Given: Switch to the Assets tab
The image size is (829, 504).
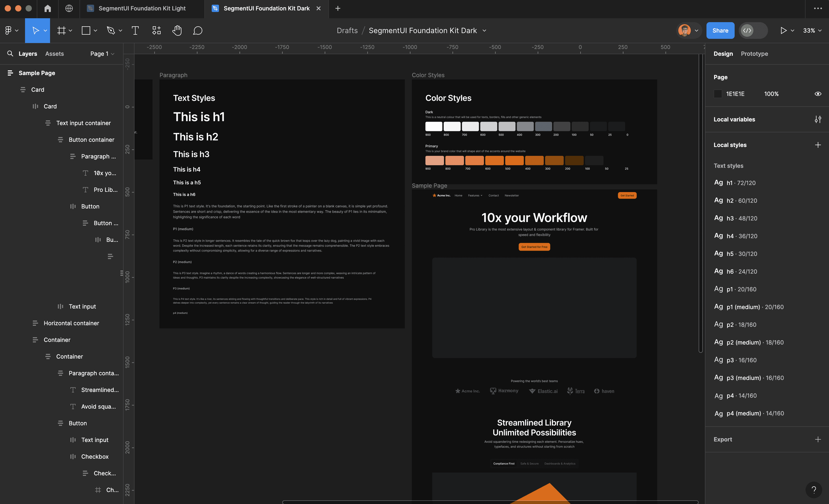Looking at the screenshot, I should (54, 53).
